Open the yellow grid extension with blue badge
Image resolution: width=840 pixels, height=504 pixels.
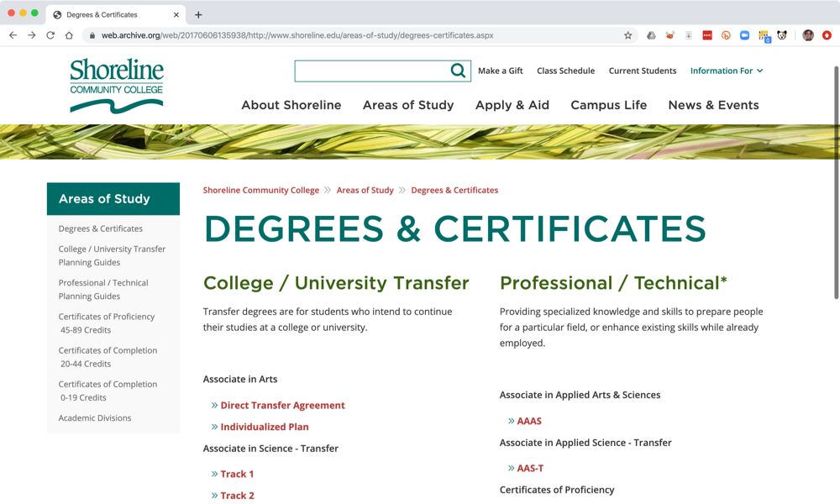pyautogui.click(x=764, y=36)
